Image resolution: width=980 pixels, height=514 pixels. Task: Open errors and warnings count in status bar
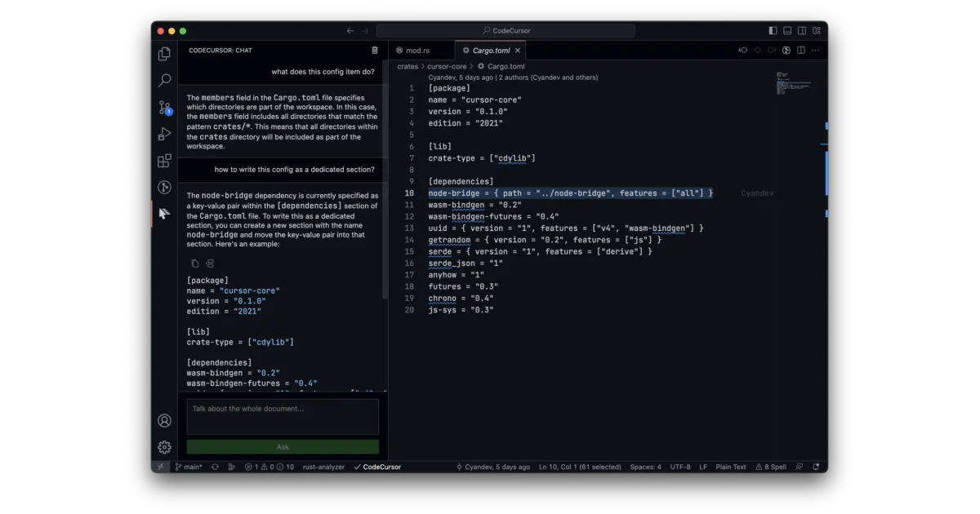click(269, 467)
